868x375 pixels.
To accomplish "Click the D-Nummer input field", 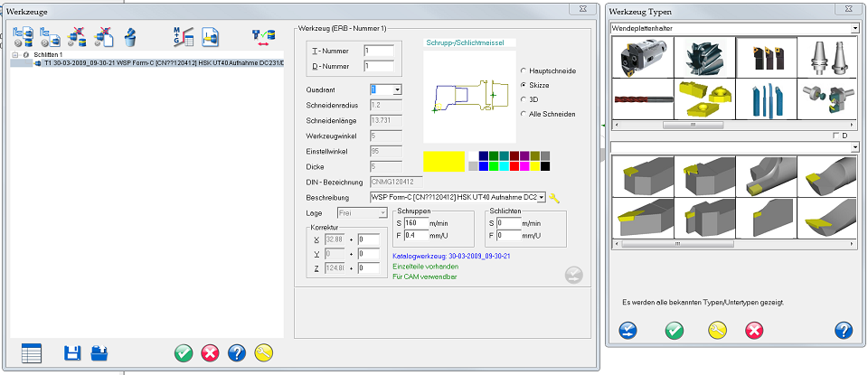I will [379, 66].
